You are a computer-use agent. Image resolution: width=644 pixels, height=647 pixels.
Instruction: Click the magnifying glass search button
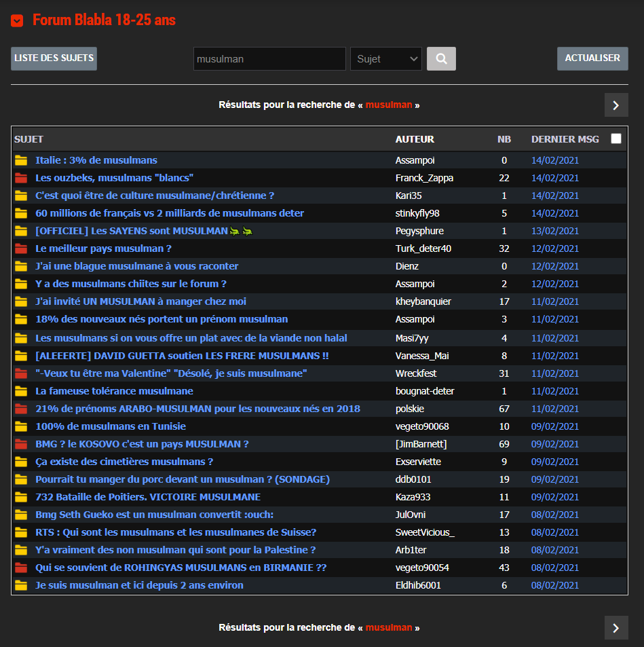[441, 59]
